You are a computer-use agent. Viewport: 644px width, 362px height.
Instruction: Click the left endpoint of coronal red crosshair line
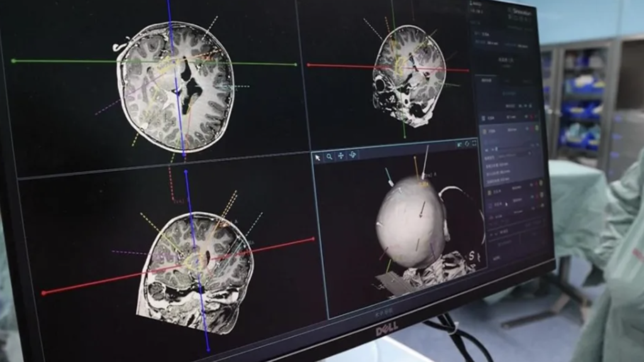[44, 293]
